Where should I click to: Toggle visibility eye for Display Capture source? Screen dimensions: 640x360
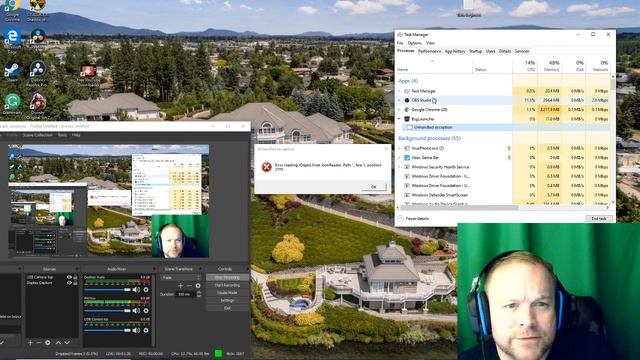click(x=69, y=282)
